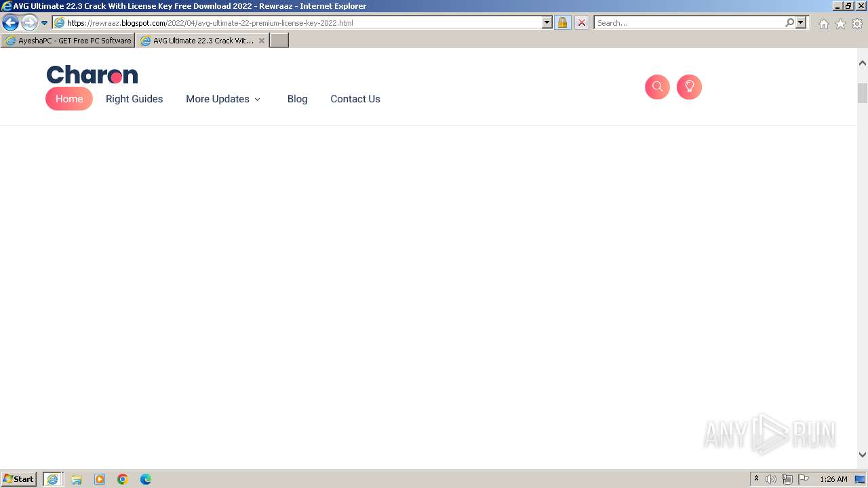Image resolution: width=868 pixels, height=488 pixels.
Task: Click the page scrollbar down arrow
Action: coord(863,455)
